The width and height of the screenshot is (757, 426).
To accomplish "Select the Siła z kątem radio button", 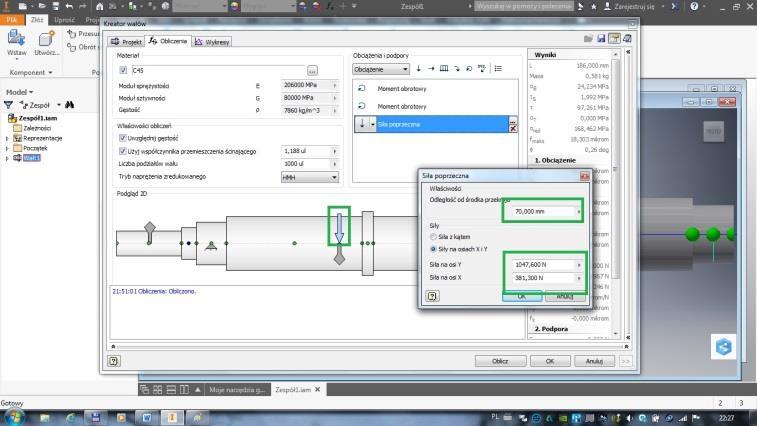I will (x=433, y=237).
